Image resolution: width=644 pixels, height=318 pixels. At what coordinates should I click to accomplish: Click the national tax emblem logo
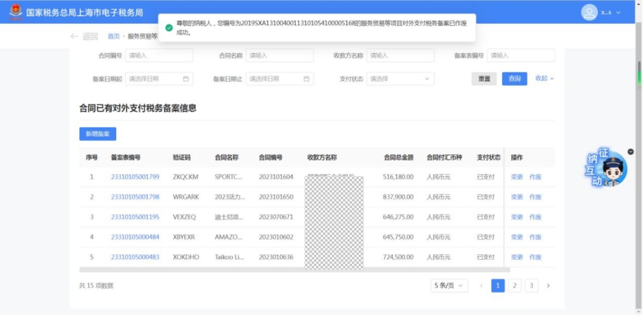pyautogui.click(x=16, y=12)
